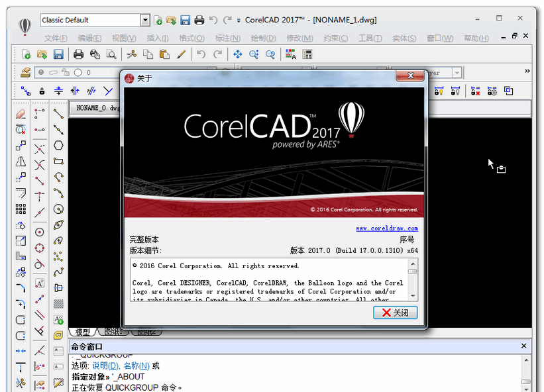Click the Paste clipboard icon
544x392 pixels.
pos(164,54)
